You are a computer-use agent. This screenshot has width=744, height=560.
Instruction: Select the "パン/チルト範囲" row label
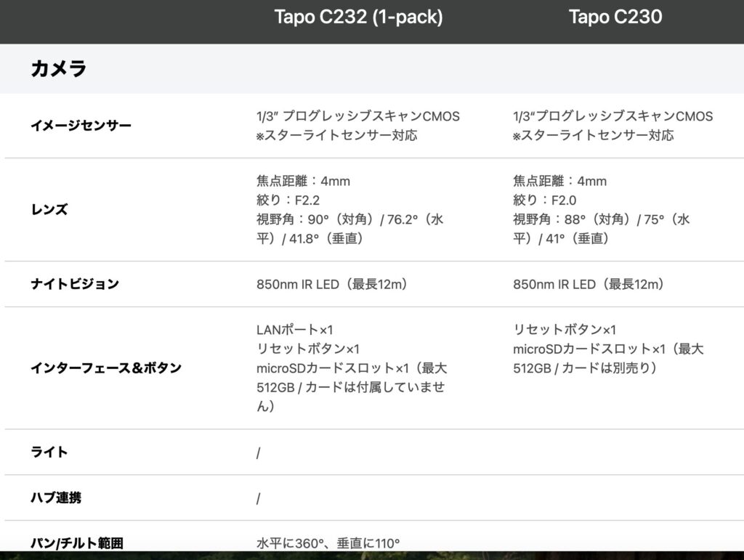click(77, 543)
